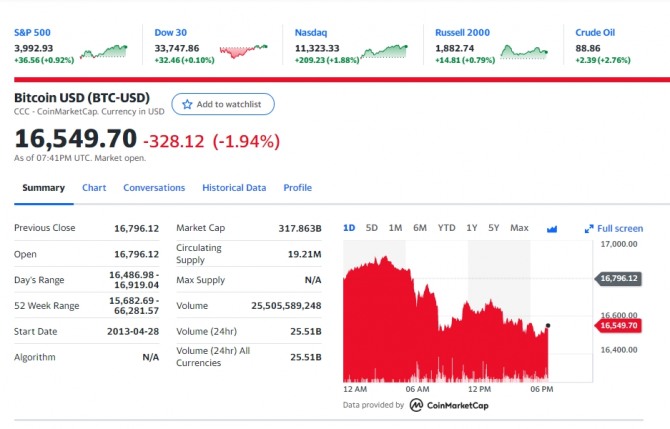
Task: Select the 1M chart range
Action: [395, 228]
